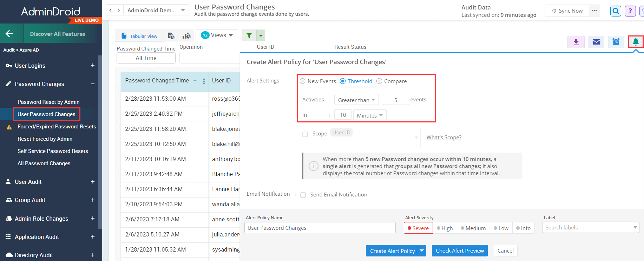Select the Compare radio button
Screen dimensions: 644x261
pyautogui.click(x=379, y=81)
